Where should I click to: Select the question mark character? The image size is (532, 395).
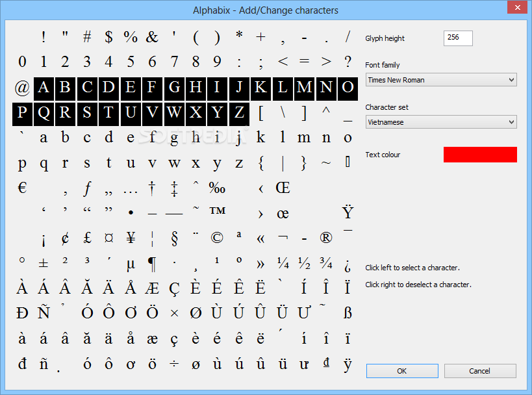click(x=348, y=62)
